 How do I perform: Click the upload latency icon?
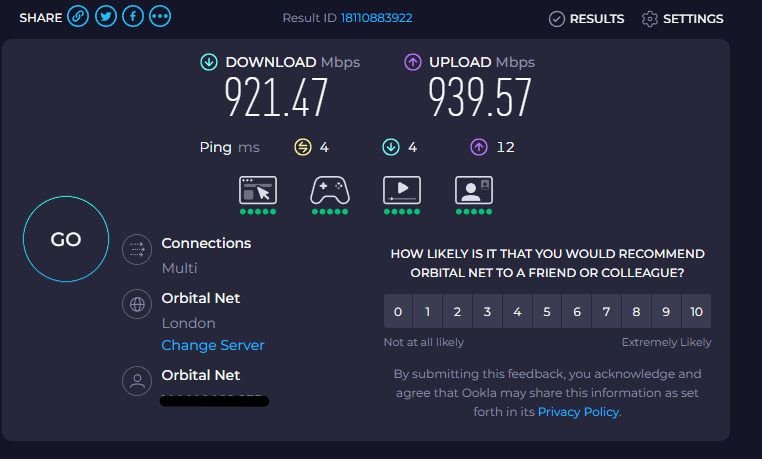479,147
